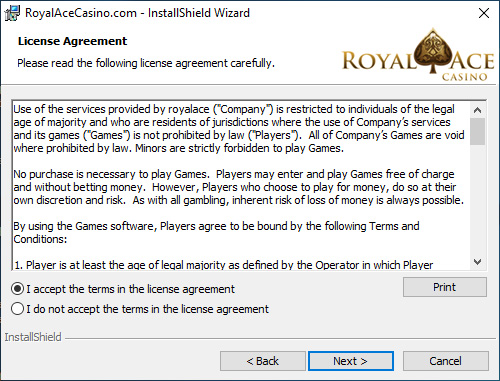Select "I accept the terms" radio button
The image size is (500, 381).
coord(17,289)
